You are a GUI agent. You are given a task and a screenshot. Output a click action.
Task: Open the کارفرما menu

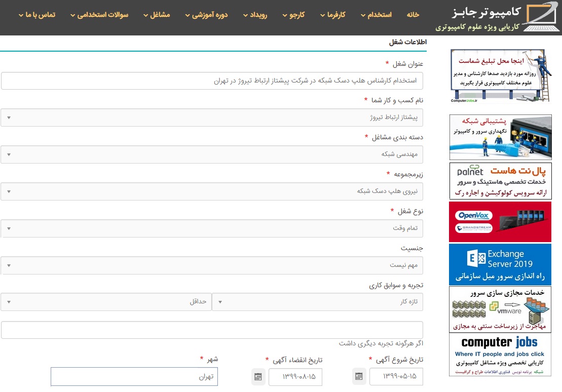[333, 15]
